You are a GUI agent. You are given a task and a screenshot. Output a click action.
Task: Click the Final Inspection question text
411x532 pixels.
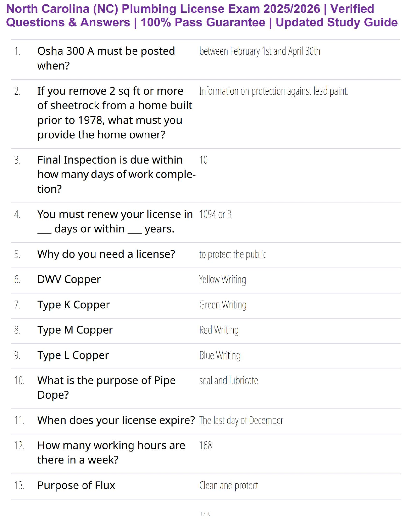pyautogui.click(x=116, y=174)
